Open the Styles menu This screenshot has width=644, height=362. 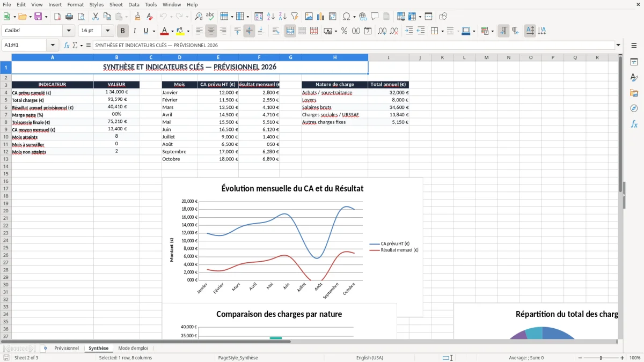pyautogui.click(x=97, y=4)
